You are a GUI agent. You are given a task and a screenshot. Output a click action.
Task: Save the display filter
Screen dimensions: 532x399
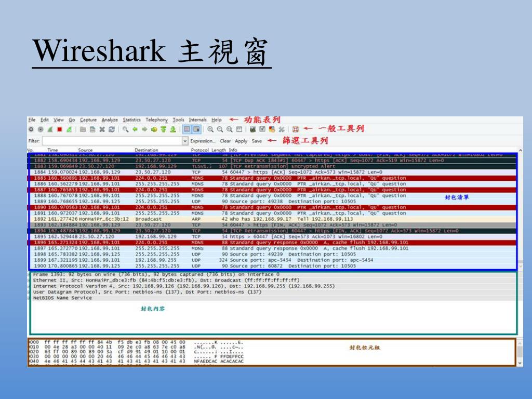click(x=257, y=141)
